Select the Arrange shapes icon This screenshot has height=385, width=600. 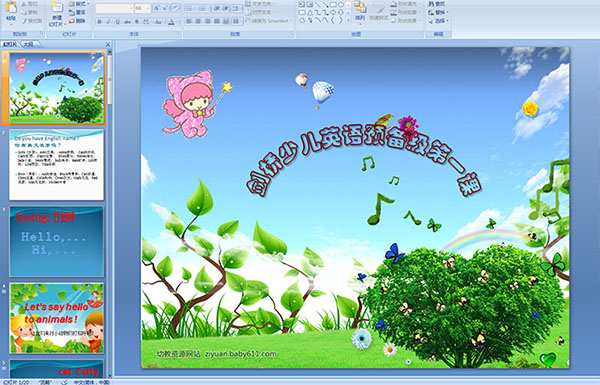[360, 8]
